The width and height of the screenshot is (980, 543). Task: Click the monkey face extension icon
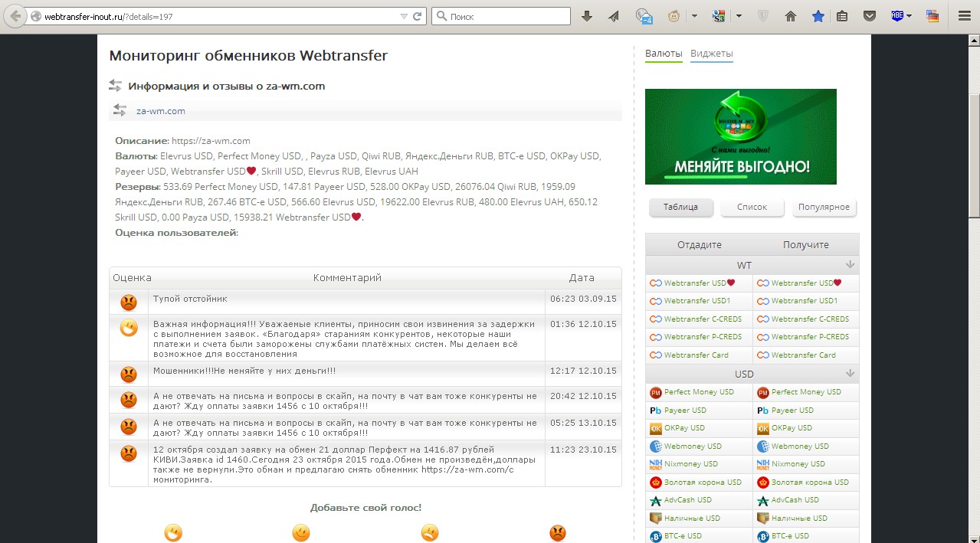tap(674, 16)
